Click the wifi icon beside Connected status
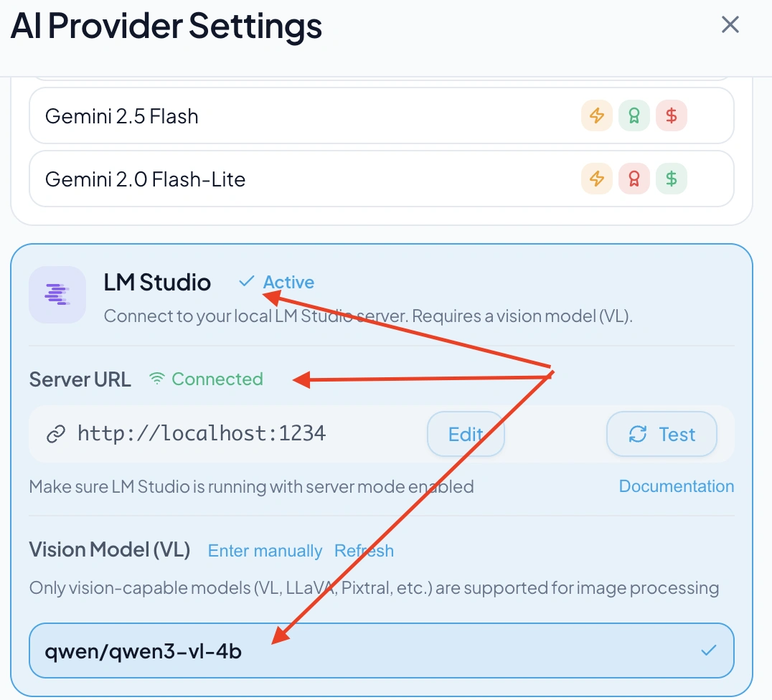The height and width of the screenshot is (700, 772). [157, 378]
